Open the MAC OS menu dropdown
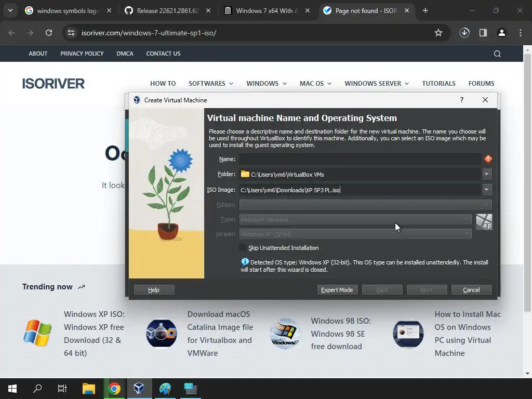The image size is (532, 399). click(x=315, y=84)
